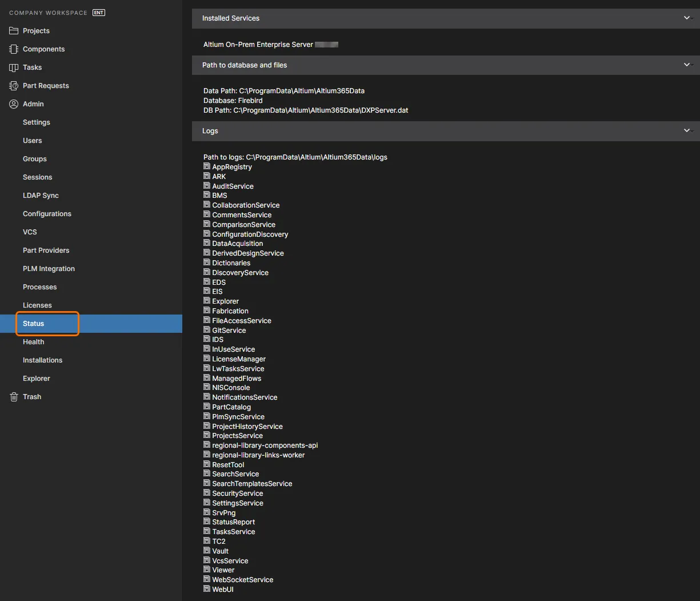The width and height of the screenshot is (700, 601).
Task: Open the SearchTemplatesService log link
Action: [252, 484]
